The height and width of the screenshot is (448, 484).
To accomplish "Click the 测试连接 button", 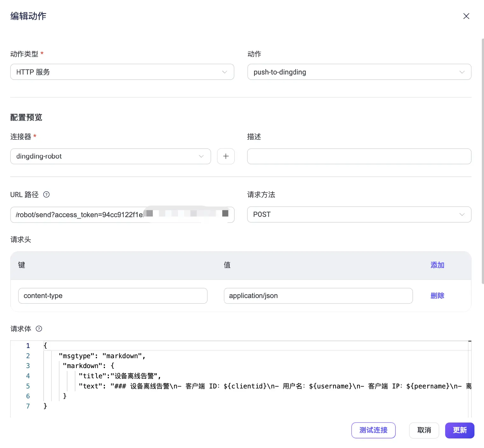I will coord(373,430).
